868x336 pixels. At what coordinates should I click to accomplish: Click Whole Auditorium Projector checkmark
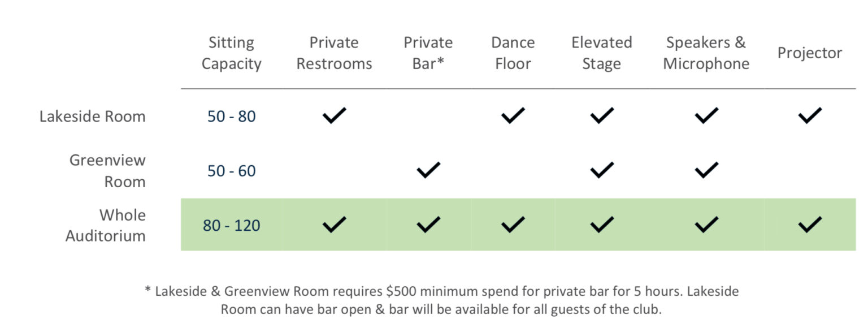pyautogui.click(x=810, y=225)
